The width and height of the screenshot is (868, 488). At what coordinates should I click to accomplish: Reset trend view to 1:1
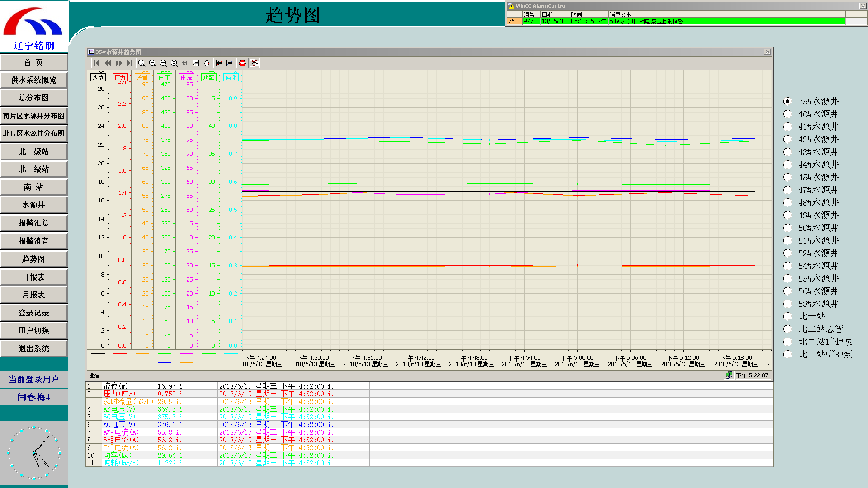tap(185, 63)
